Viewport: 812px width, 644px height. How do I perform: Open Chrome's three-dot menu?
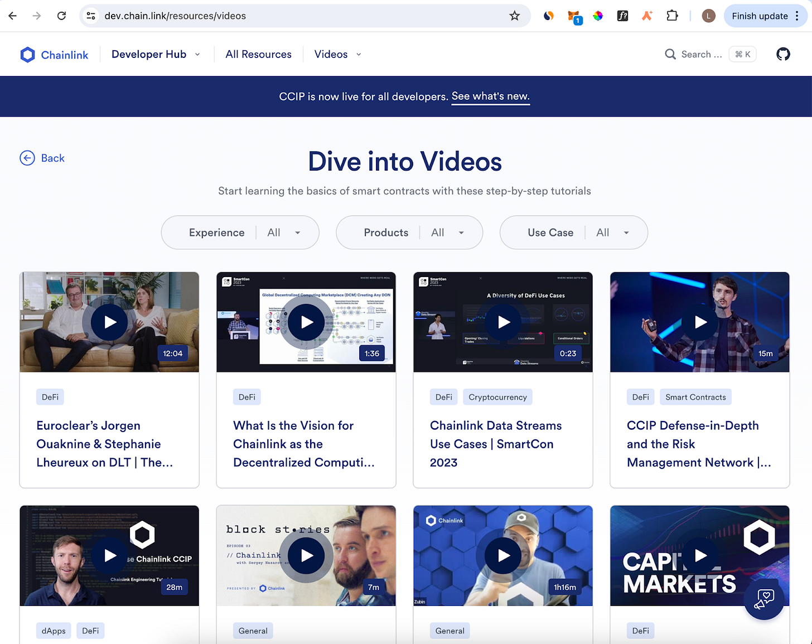click(x=797, y=16)
